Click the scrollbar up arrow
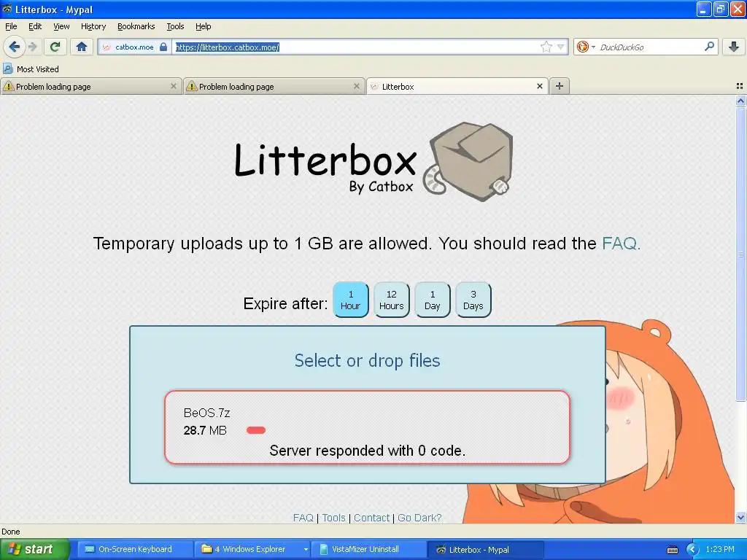 740,101
